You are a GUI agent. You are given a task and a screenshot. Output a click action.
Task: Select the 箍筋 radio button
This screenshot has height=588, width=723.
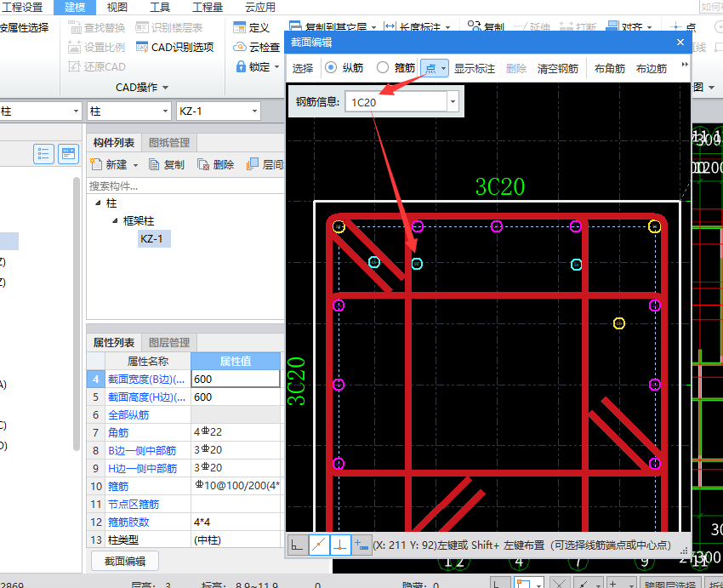[383, 67]
